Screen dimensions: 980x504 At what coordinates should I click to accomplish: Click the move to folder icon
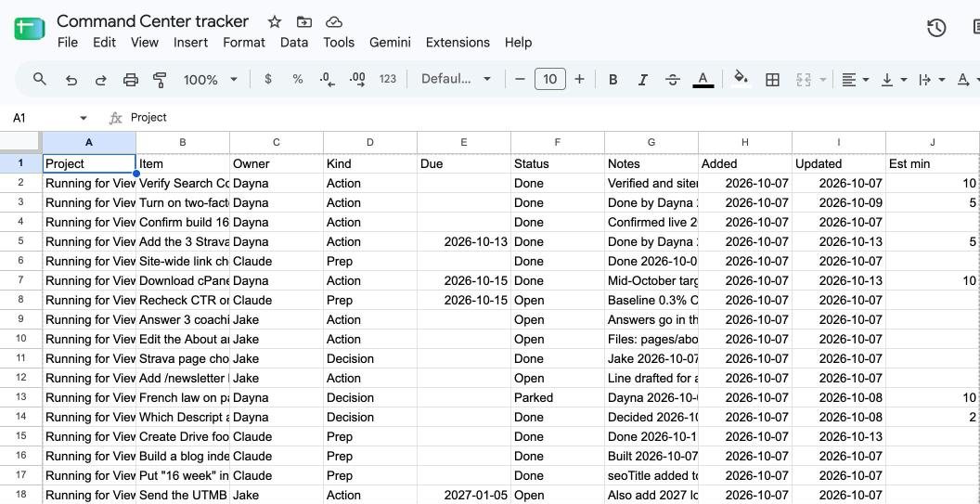303,22
